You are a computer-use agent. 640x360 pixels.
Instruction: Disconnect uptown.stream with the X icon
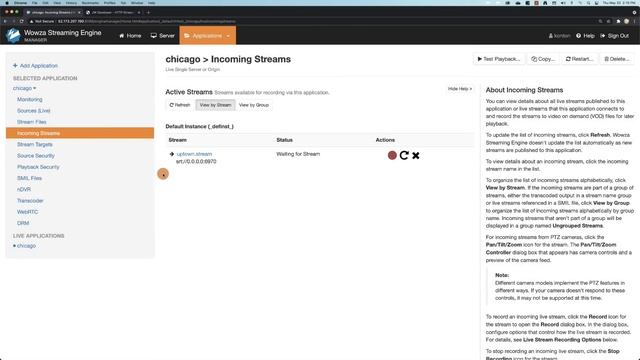tap(416, 156)
